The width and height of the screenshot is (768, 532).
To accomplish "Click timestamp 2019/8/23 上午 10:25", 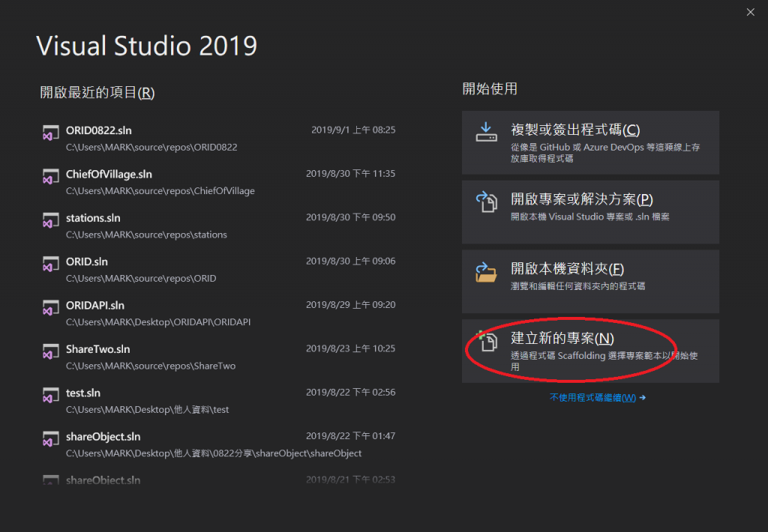I will [351, 348].
